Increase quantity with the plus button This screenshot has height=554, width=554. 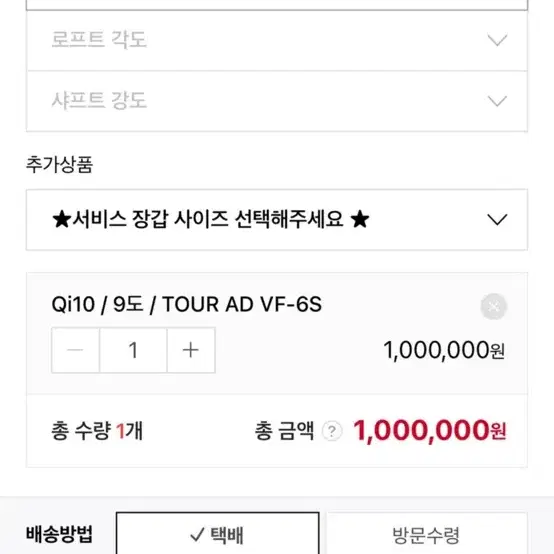click(x=191, y=350)
